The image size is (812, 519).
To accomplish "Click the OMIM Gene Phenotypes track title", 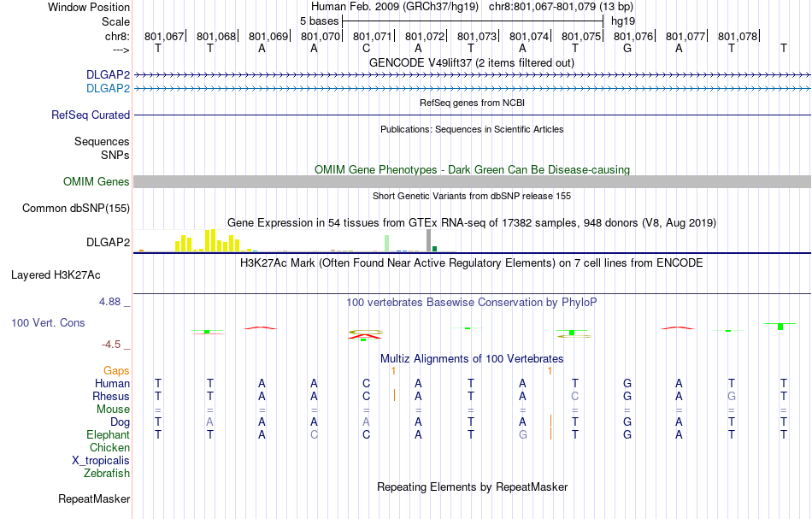I will click(x=472, y=170).
